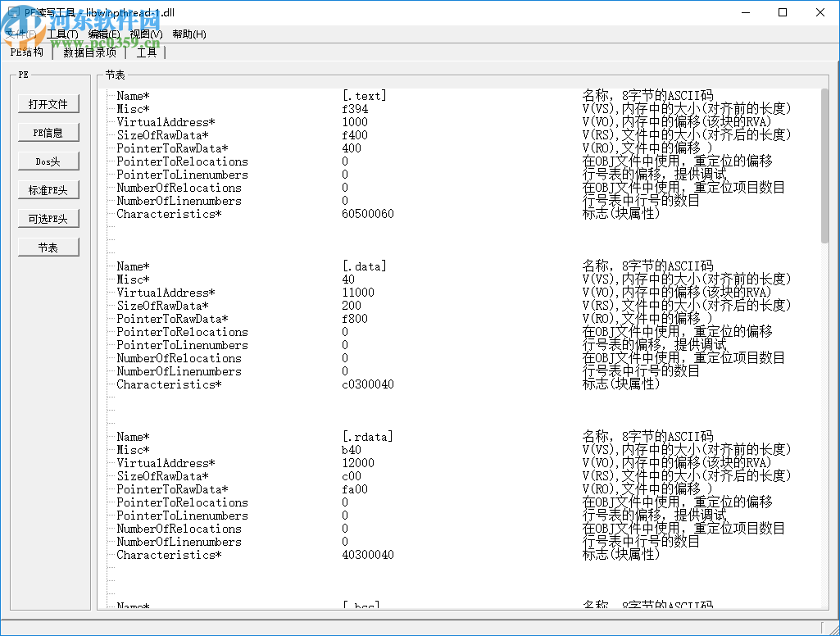The height and width of the screenshot is (636, 840).
Task: Open the 帮助(H) menu
Action: click(x=189, y=34)
